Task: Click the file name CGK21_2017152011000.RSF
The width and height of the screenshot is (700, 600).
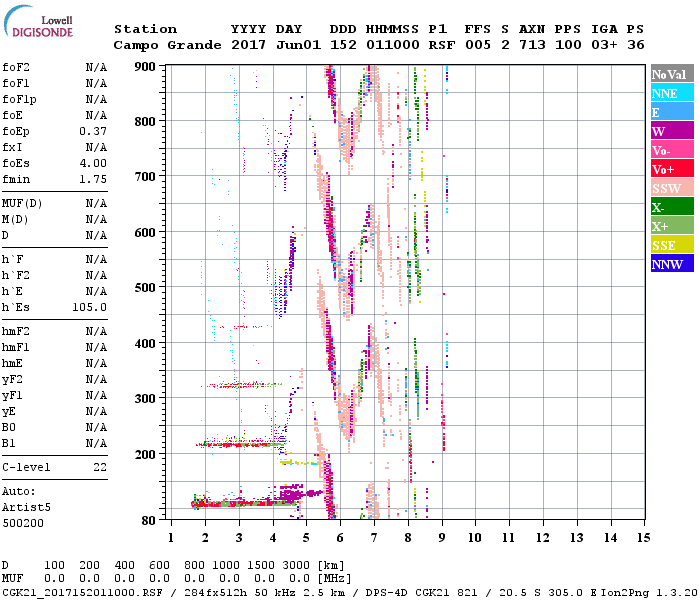Action: pos(82,593)
